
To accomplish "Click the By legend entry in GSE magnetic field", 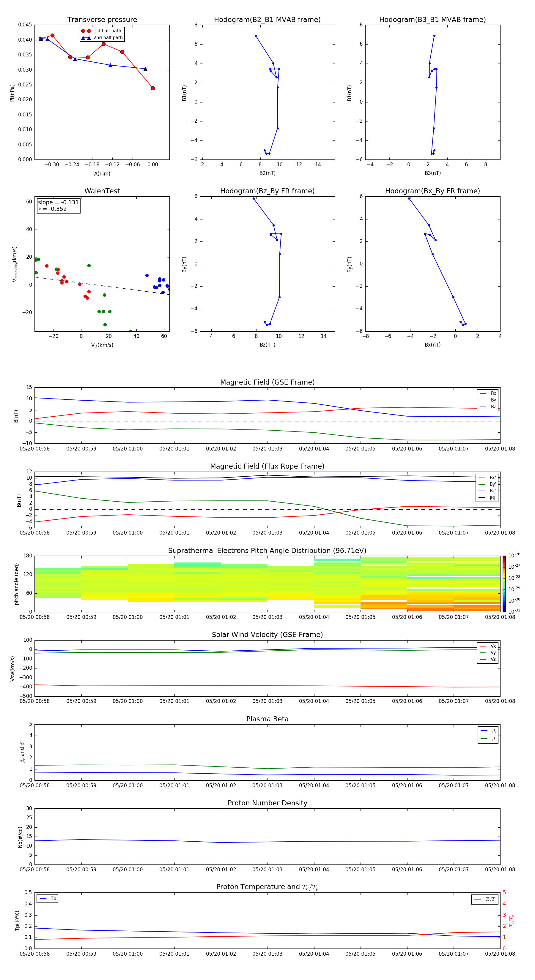I will 488,400.
